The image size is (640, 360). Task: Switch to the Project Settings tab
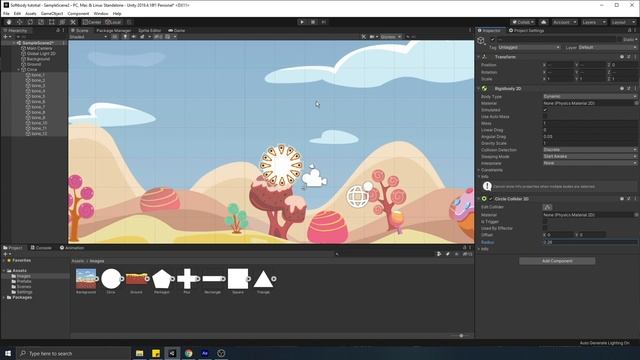click(x=526, y=31)
